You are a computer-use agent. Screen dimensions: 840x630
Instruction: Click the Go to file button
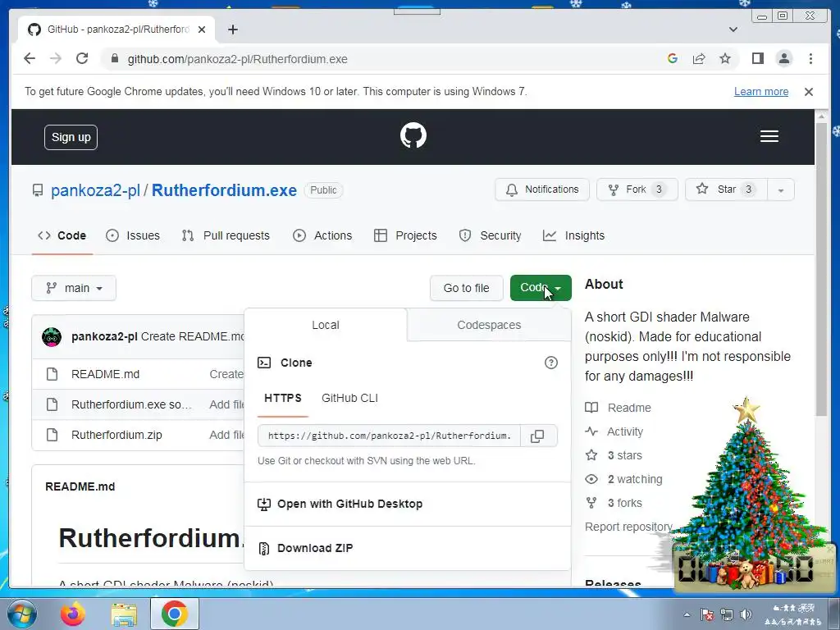pyautogui.click(x=466, y=288)
